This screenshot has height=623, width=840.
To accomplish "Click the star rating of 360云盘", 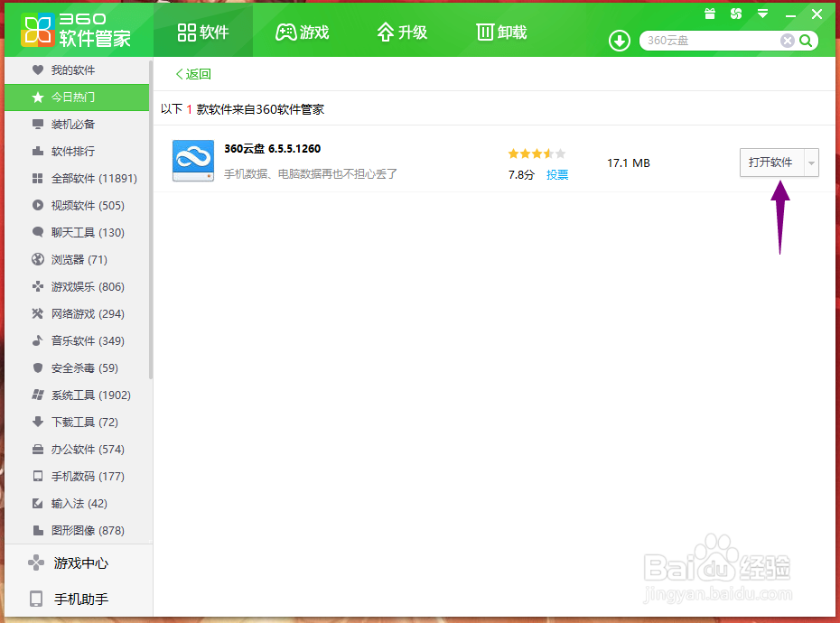I will click(537, 154).
